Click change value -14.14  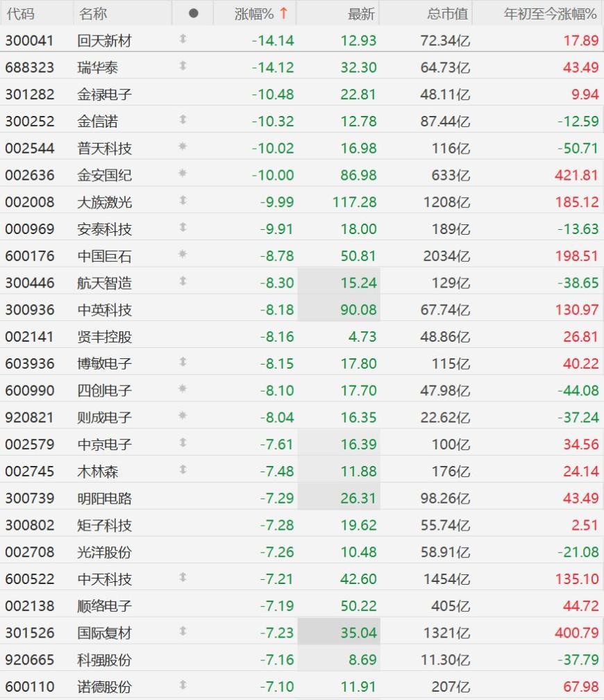tap(273, 40)
